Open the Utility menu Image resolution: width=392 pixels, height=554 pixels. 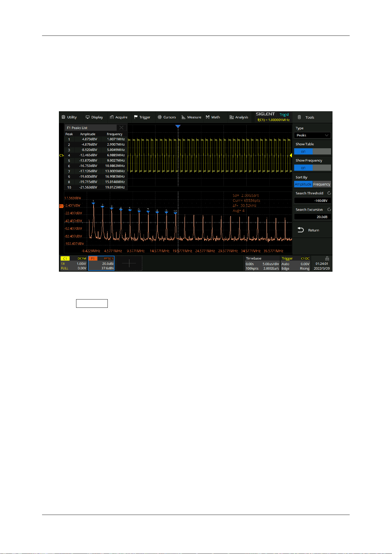pyautogui.click(x=69, y=117)
